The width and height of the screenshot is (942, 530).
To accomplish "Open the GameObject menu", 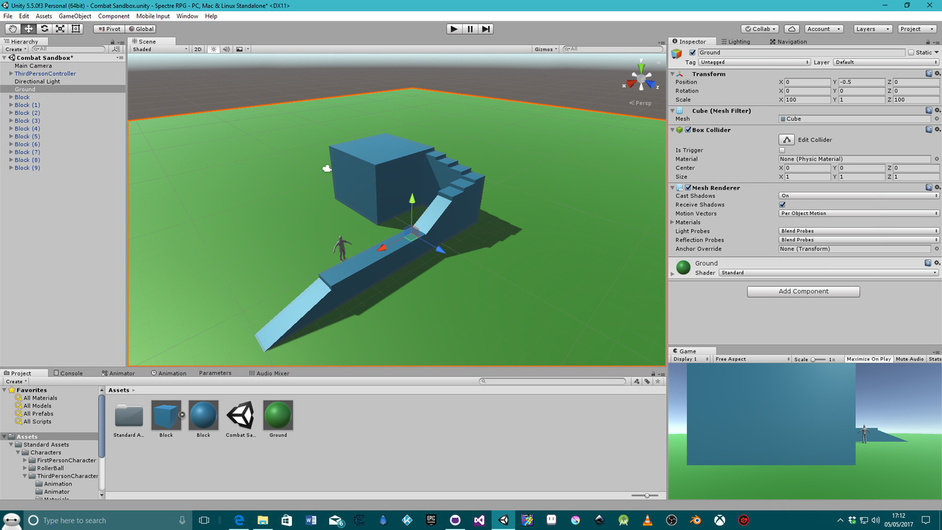I will pos(75,16).
